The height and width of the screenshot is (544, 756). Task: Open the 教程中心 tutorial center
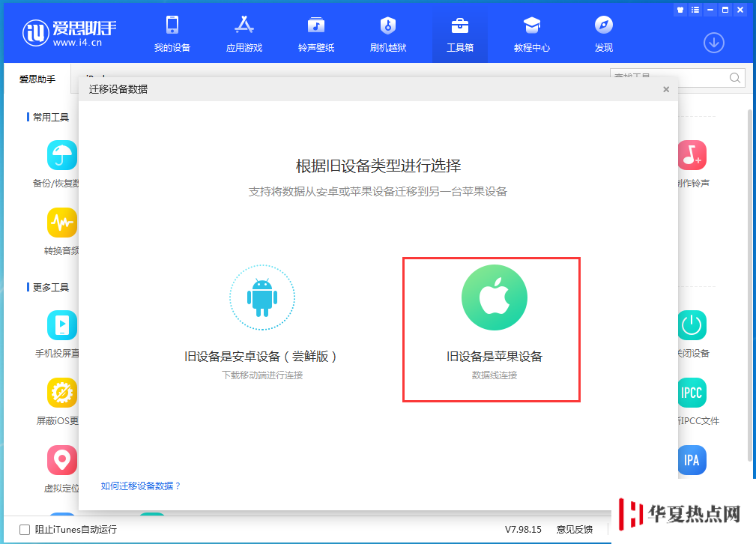click(x=532, y=34)
